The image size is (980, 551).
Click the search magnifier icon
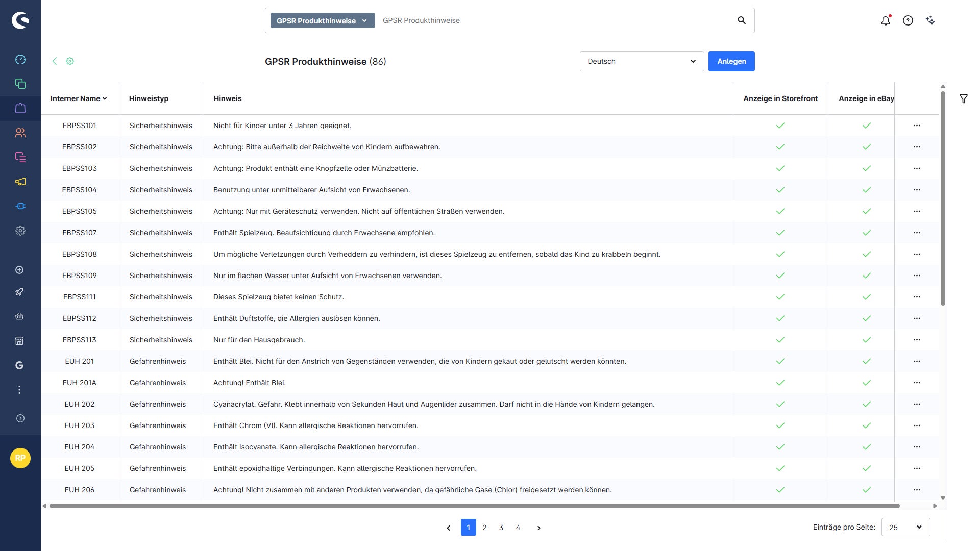(742, 20)
